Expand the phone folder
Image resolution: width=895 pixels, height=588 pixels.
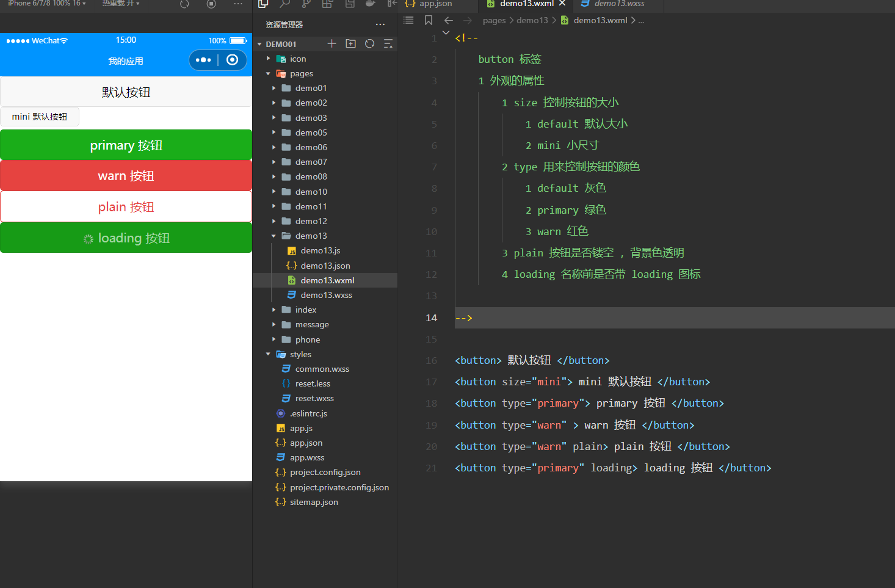(x=274, y=339)
